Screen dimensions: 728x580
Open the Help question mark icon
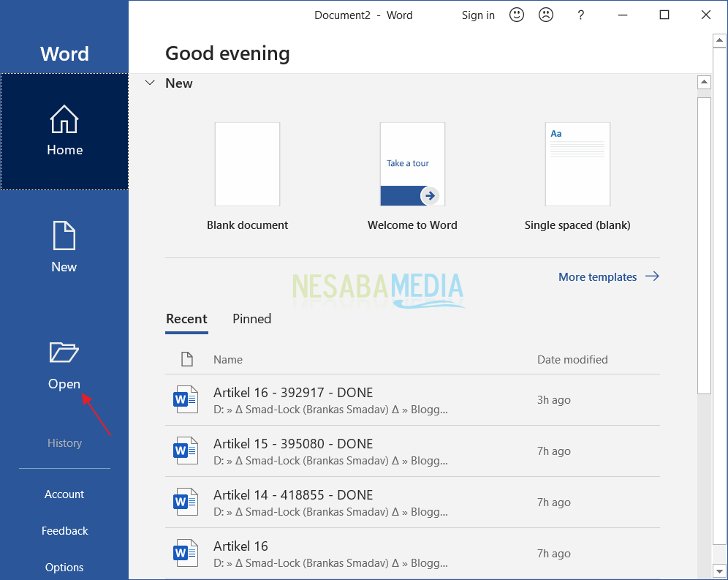pyautogui.click(x=580, y=15)
